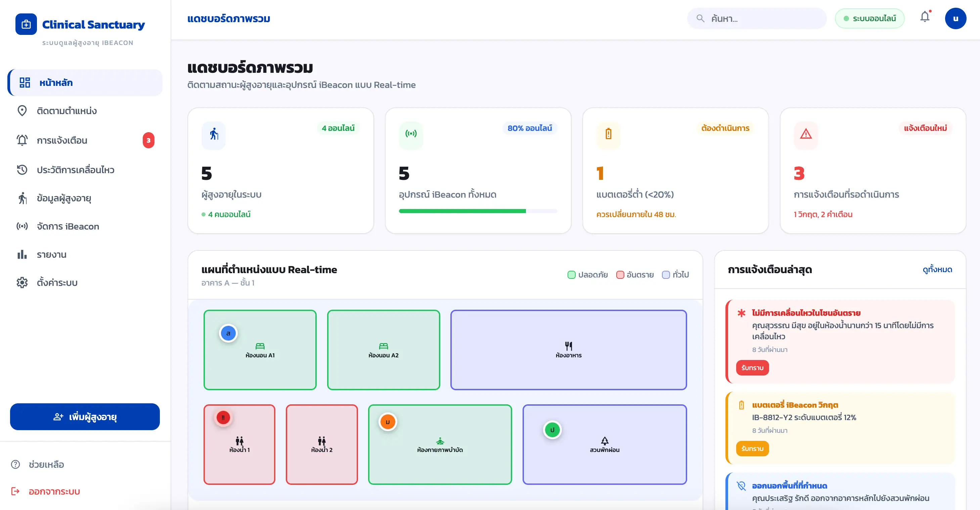Screen dimensions: 980x510
Task: Click the ไม่มีการเคลื่อนไหวในโซนอันตราย alert title
Action: pos(806,313)
